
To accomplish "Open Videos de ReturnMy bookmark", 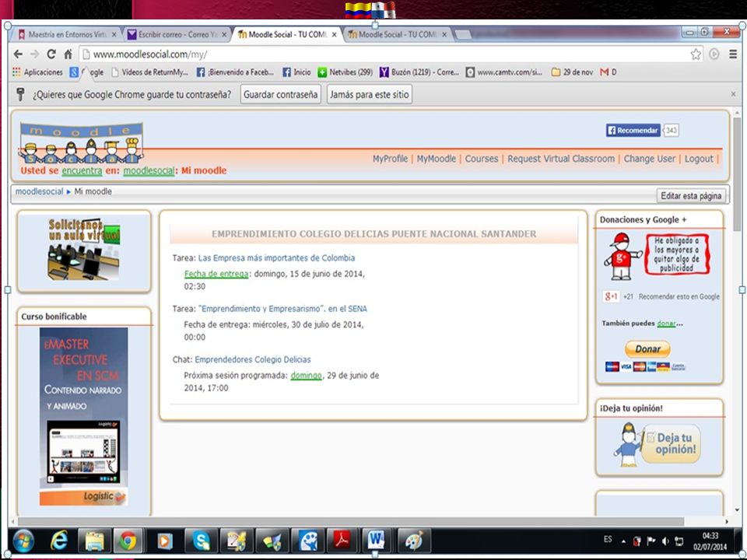I will tap(149, 72).
